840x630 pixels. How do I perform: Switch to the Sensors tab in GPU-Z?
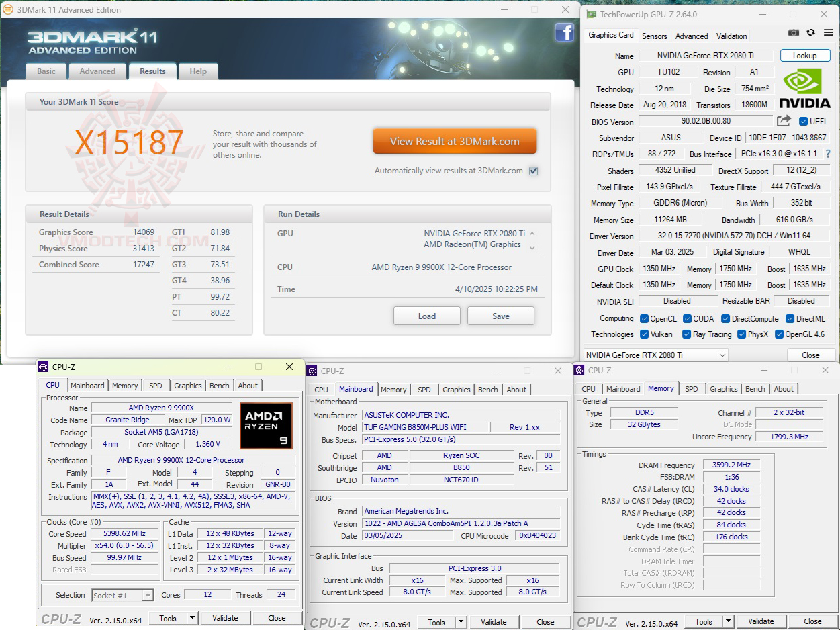655,36
